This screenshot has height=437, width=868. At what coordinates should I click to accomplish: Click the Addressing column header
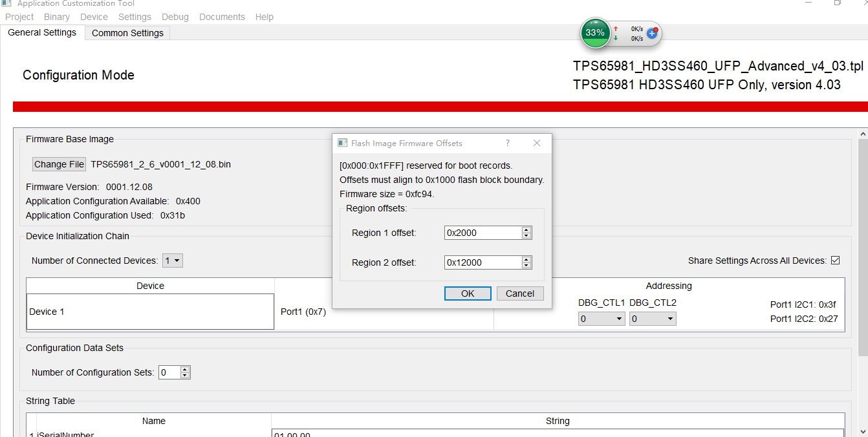(669, 286)
